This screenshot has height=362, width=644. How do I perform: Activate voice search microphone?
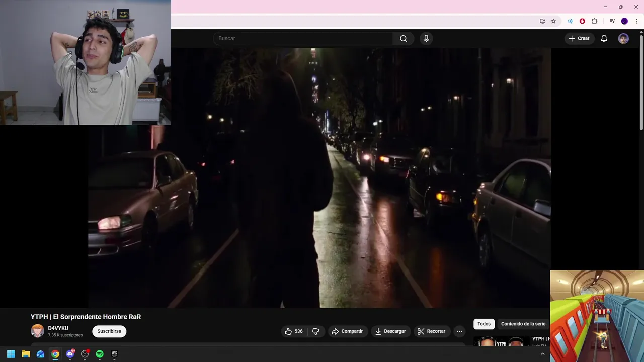click(x=426, y=38)
